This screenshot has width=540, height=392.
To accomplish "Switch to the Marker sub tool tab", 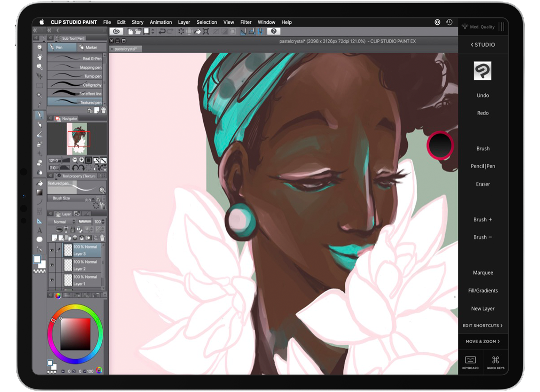I will 91,47.
